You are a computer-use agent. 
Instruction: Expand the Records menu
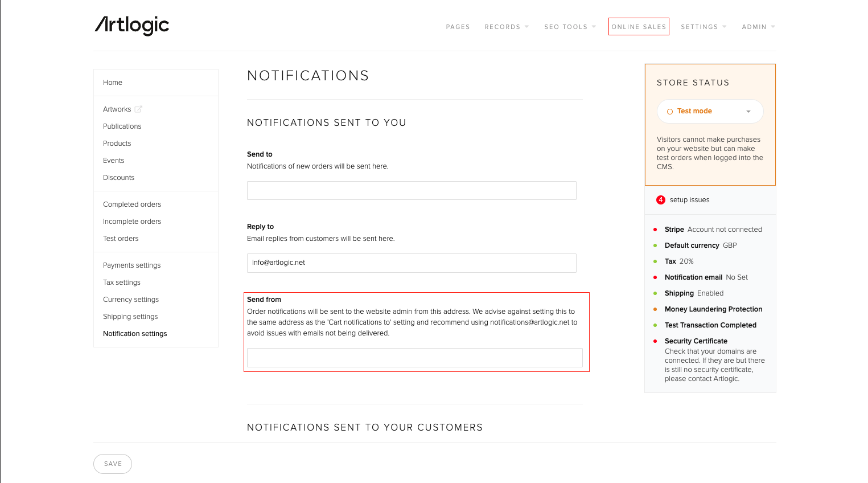click(x=507, y=27)
